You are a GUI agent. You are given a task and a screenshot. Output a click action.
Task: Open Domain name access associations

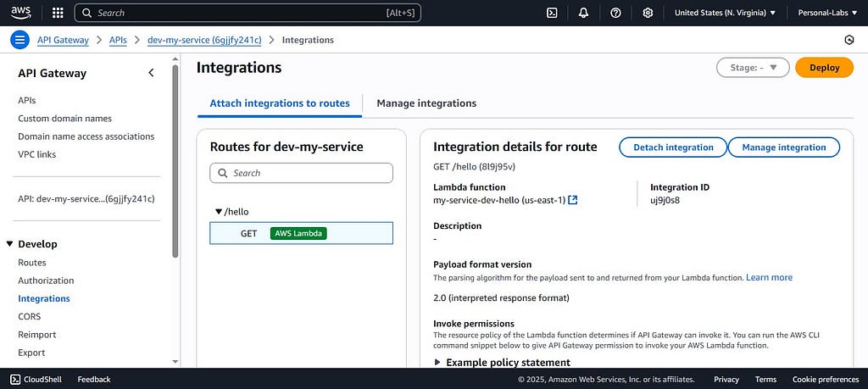click(x=86, y=136)
